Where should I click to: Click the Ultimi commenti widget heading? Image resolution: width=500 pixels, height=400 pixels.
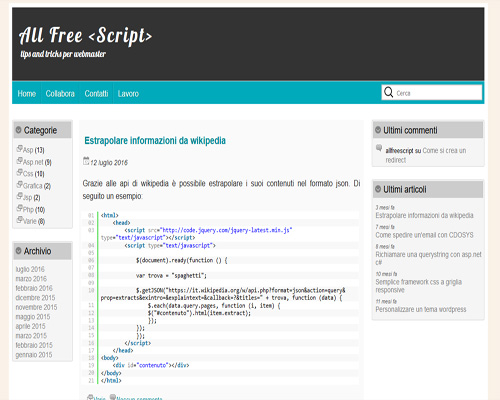[x=410, y=130]
